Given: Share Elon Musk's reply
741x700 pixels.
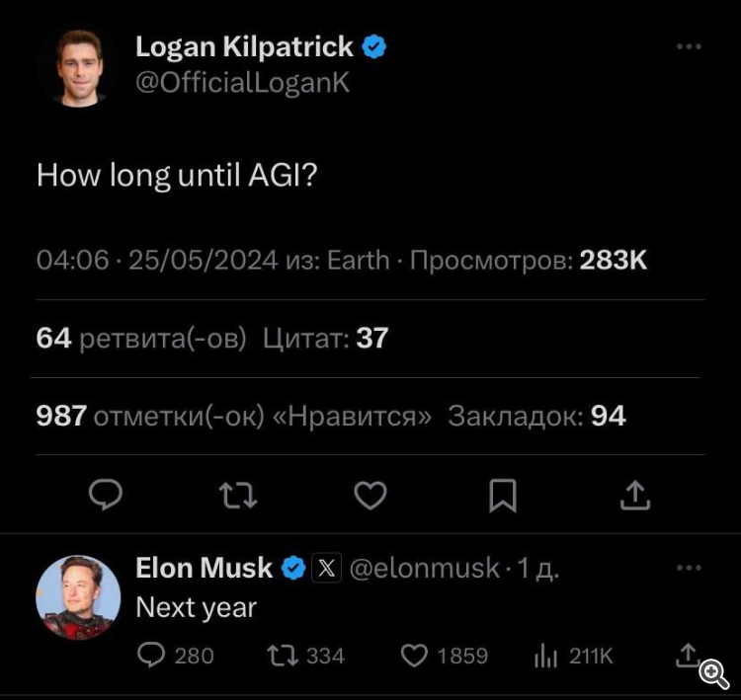Looking at the screenshot, I should [x=686, y=655].
